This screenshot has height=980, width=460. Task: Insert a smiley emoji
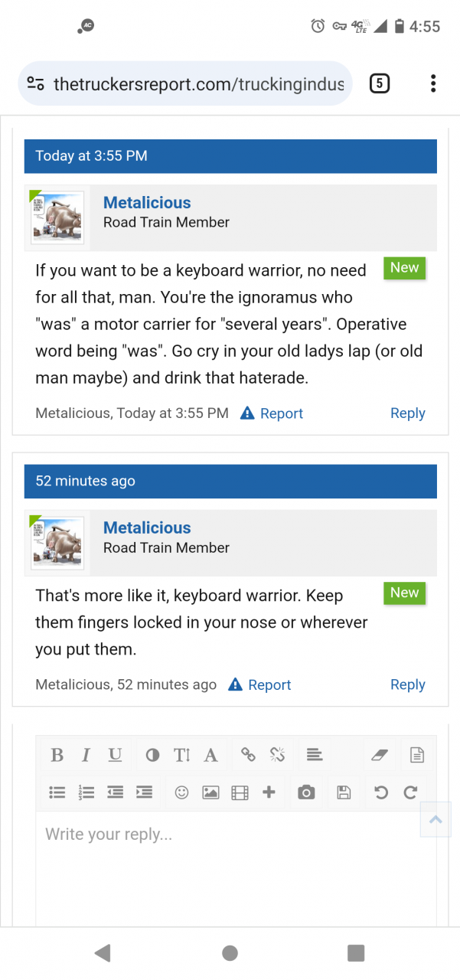click(x=181, y=792)
